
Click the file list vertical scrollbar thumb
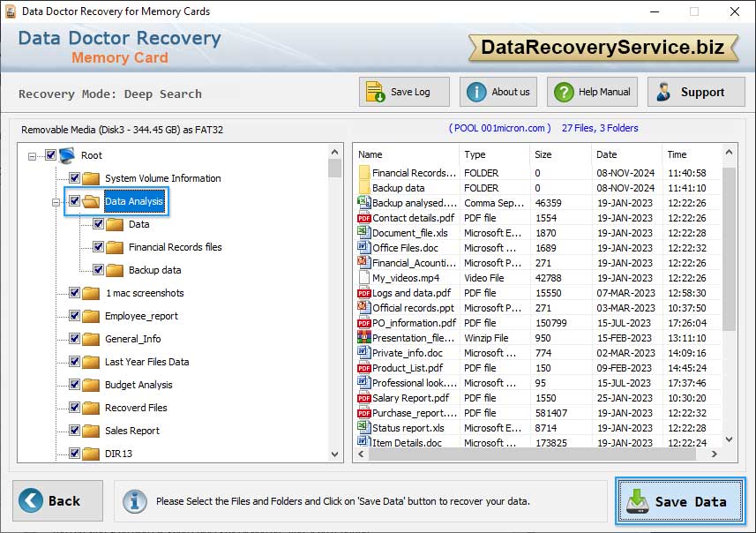(x=729, y=249)
